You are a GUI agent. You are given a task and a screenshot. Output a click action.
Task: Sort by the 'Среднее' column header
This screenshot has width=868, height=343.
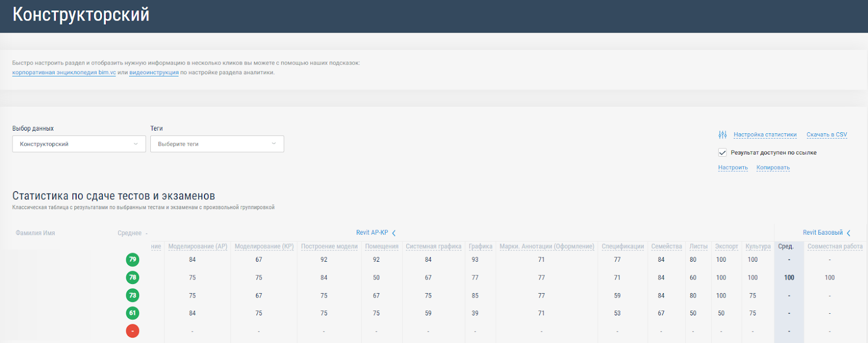coord(130,233)
